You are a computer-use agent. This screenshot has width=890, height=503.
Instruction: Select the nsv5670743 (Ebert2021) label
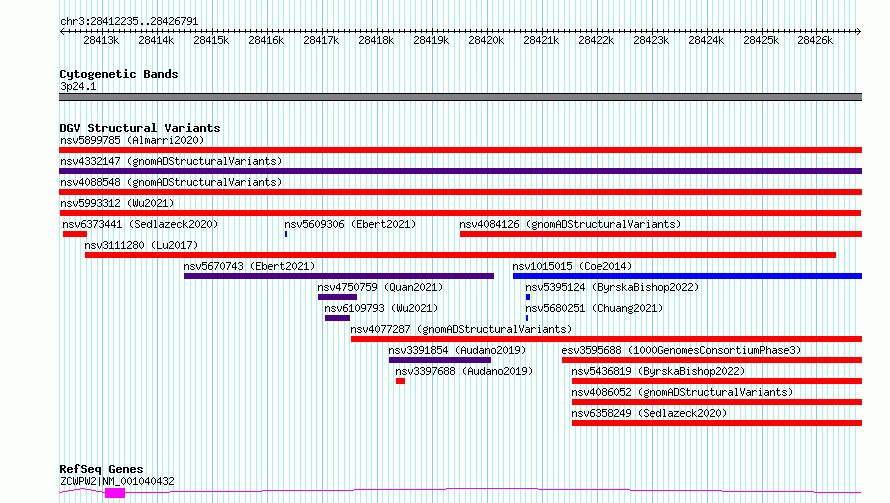pyautogui.click(x=249, y=266)
